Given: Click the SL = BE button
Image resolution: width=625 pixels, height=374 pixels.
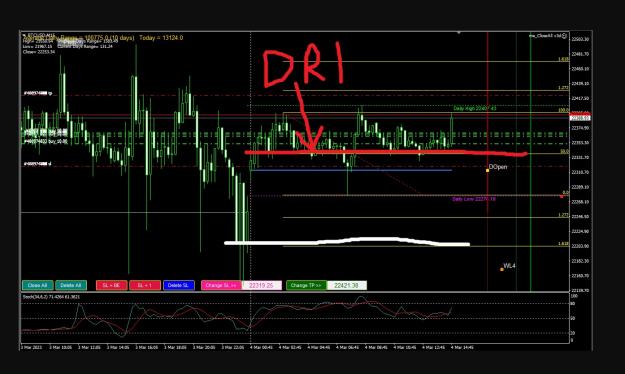Looking at the screenshot, I should pos(111,285).
